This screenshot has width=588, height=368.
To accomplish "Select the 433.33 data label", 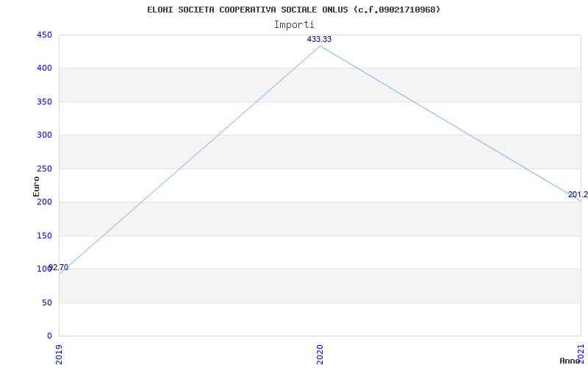I will 319,39.
